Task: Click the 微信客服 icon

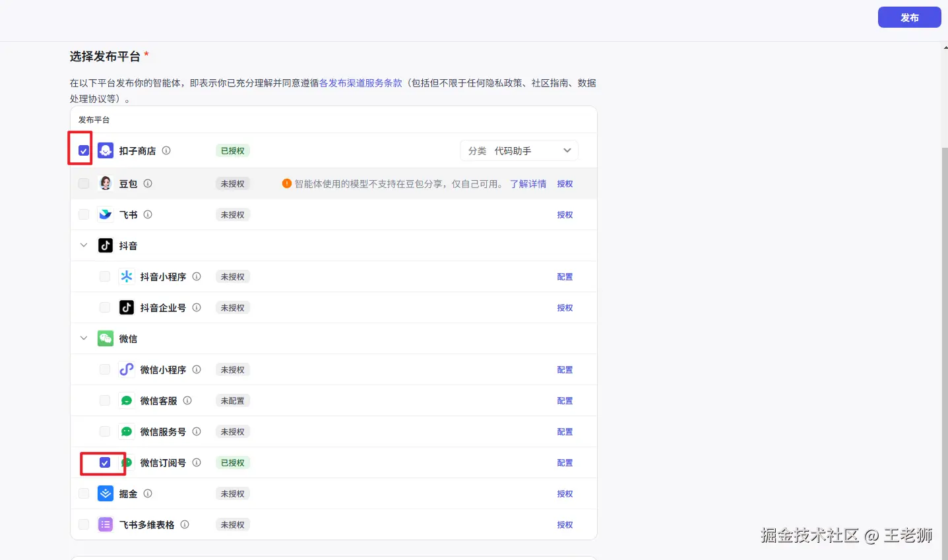Action: click(127, 400)
